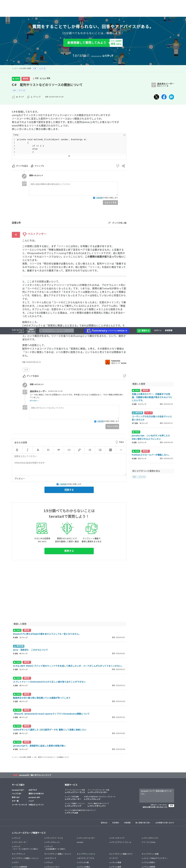Viewport: 186px width, 868px height.
Task: Type area: click the question comment textbox
Action: pos(73,188)
